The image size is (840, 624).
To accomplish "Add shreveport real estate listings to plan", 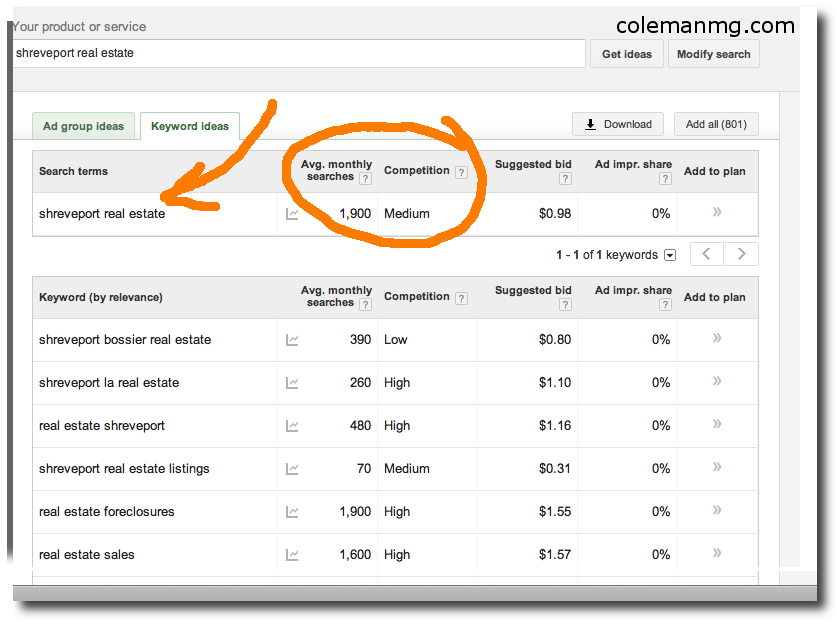I will 717,467.
